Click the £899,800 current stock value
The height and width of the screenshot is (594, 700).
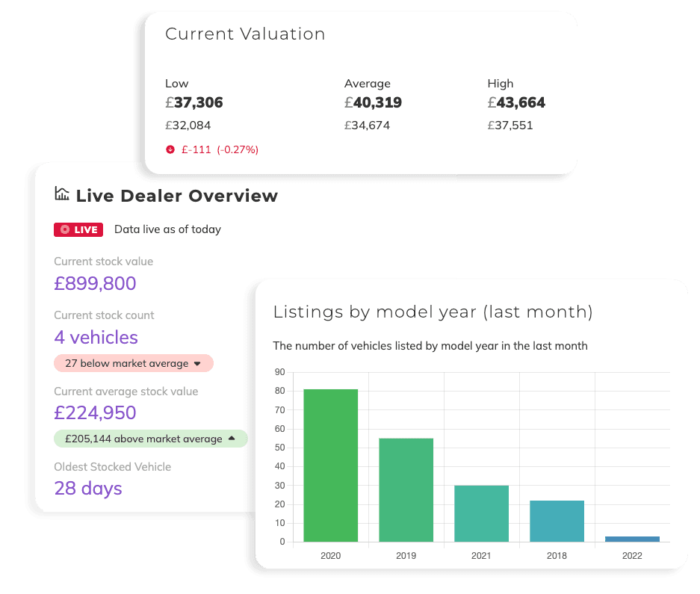pyautogui.click(x=95, y=283)
